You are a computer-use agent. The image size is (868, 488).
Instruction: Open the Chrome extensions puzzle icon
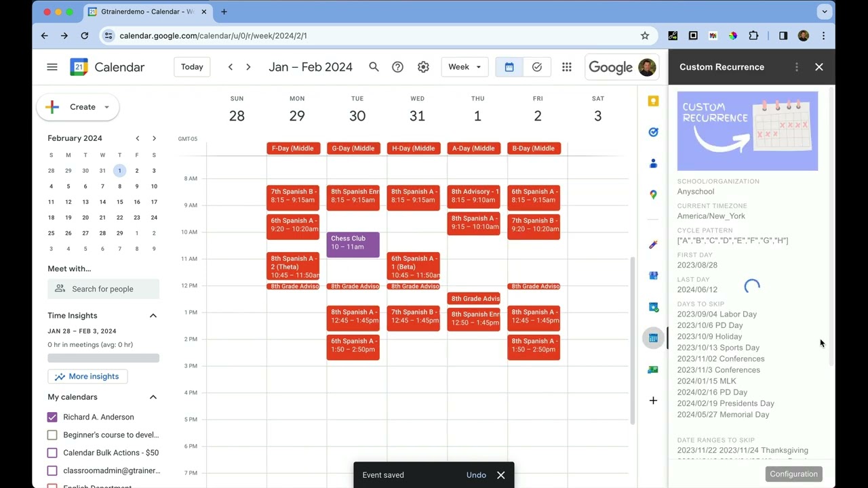753,36
